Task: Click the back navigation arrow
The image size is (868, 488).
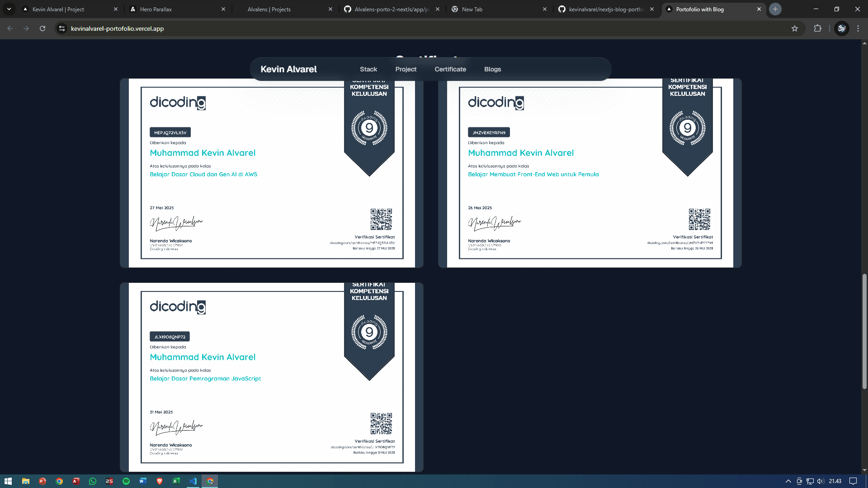Action: pyautogui.click(x=9, y=28)
